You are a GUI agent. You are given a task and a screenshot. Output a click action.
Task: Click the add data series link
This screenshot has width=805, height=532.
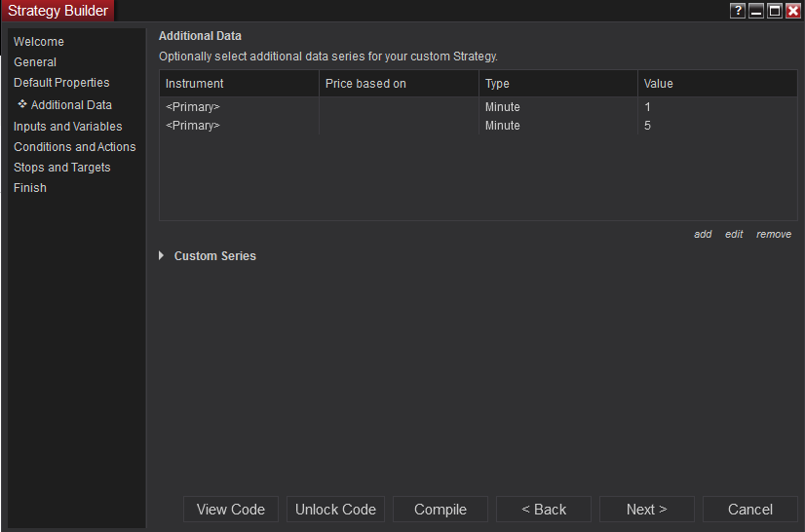(703, 235)
